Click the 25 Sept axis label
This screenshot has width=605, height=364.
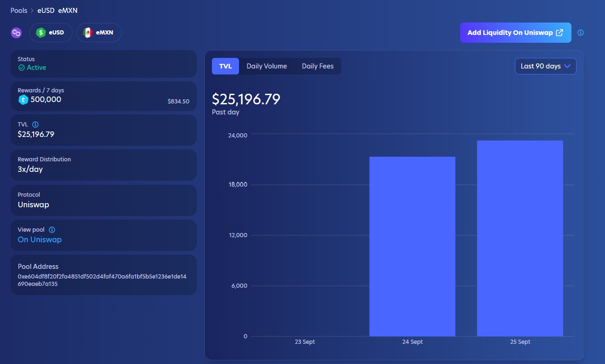[x=520, y=342]
